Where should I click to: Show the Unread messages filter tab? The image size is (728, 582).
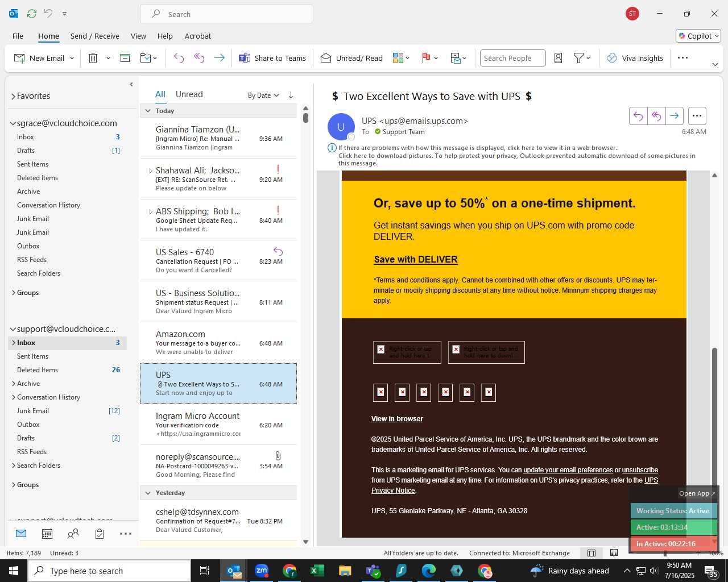189,94
